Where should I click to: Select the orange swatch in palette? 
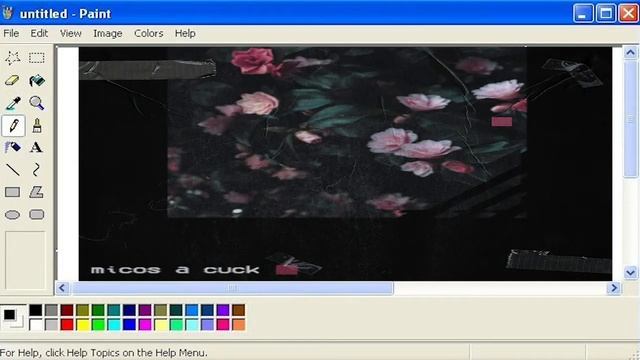239,324
